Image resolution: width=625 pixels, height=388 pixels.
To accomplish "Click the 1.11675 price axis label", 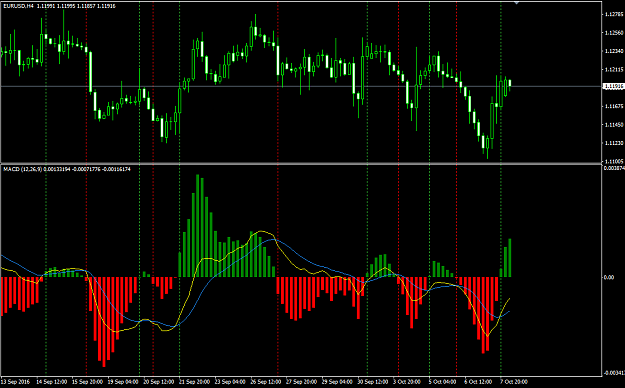I will point(614,106).
